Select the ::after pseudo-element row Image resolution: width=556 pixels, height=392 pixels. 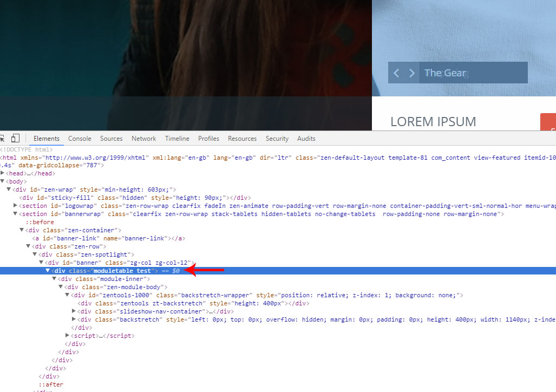[51, 384]
